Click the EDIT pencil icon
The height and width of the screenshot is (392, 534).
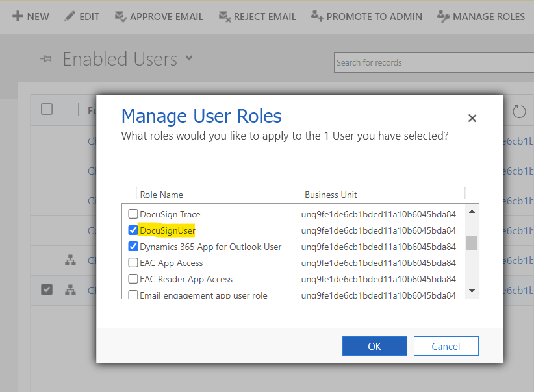[x=70, y=16]
